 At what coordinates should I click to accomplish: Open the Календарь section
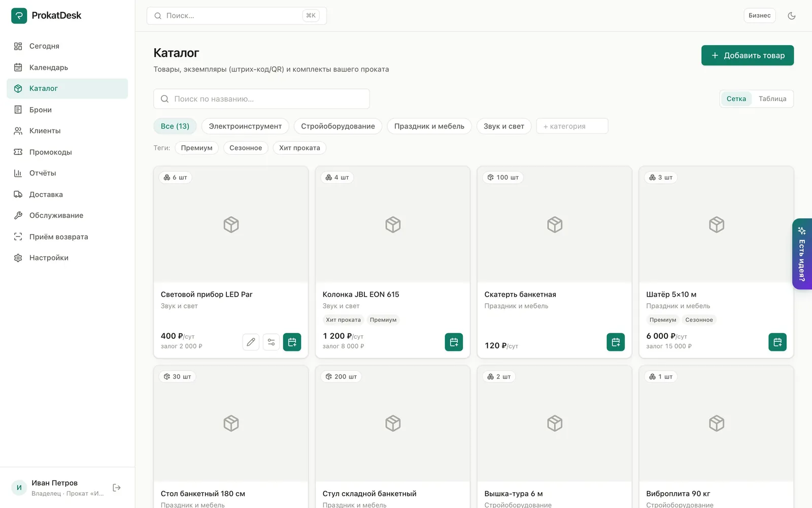pos(67,68)
